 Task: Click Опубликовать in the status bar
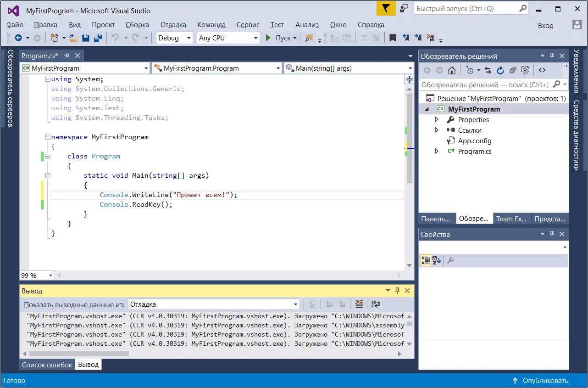point(541,381)
